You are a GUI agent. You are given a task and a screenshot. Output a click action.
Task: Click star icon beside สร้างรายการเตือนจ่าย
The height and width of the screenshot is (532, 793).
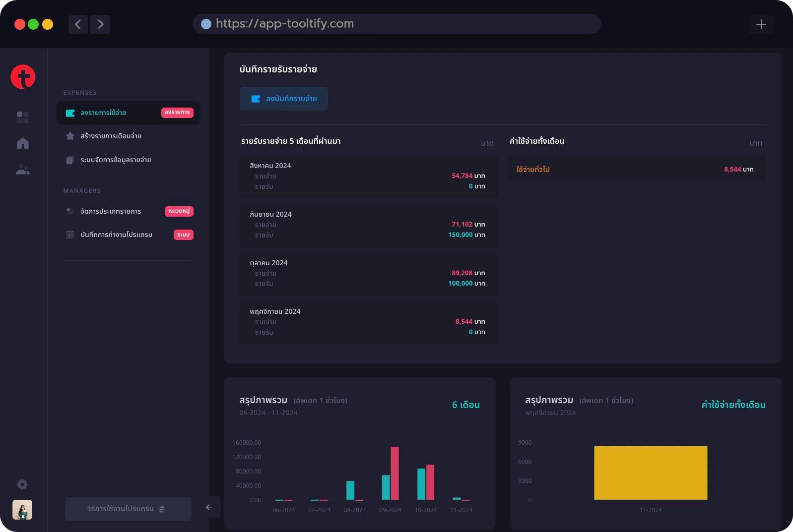70,136
